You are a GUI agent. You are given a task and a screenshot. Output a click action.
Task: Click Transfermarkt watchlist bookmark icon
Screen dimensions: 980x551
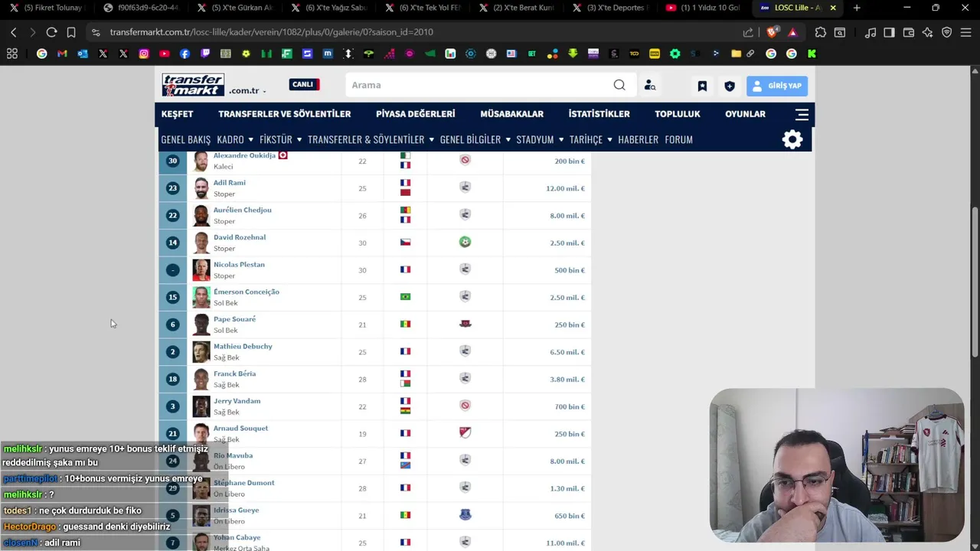(702, 86)
